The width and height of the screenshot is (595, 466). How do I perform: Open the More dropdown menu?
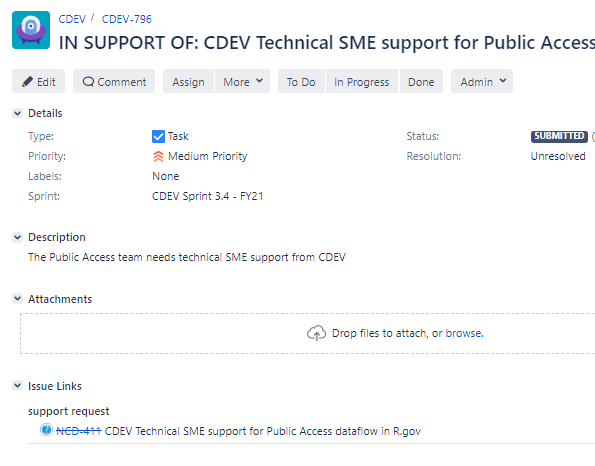[x=242, y=81]
